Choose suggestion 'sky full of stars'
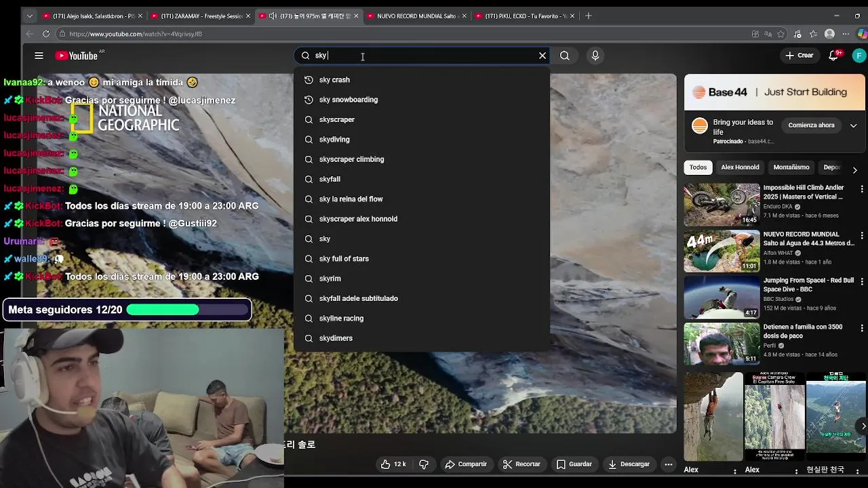The width and height of the screenshot is (868, 488). tap(422, 259)
